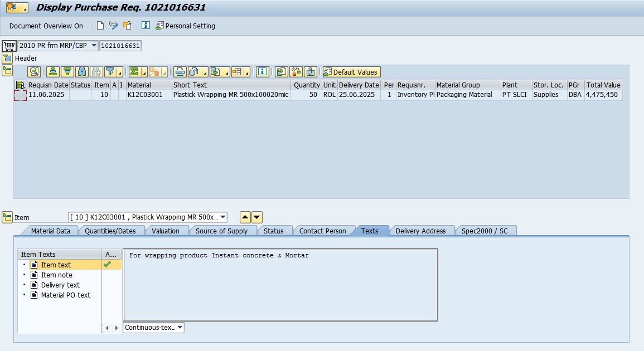Switch to the Status tab
Viewport: 644px width, 351px height.
point(274,231)
